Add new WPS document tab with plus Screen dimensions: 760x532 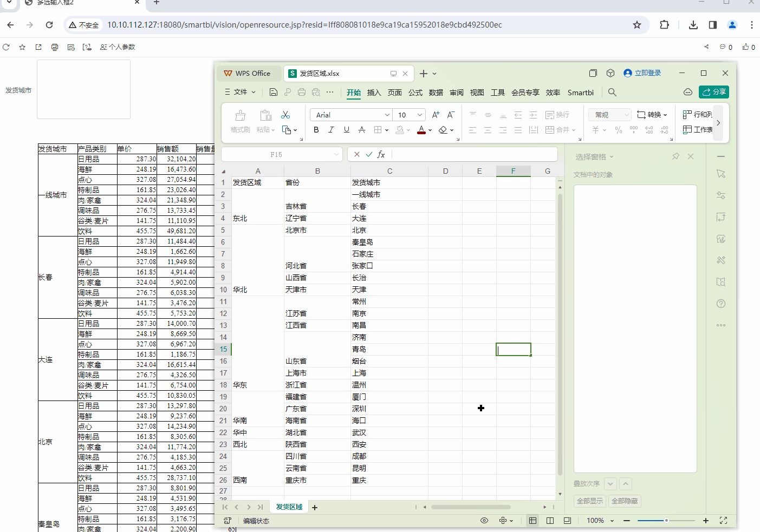pyautogui.click(x=424, y=73)
